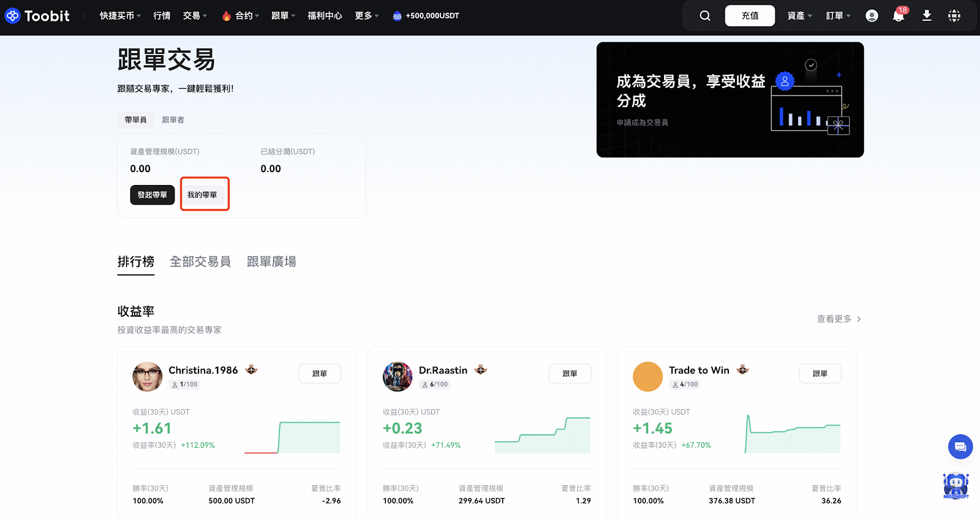Viewport: 980px width, 520px height.
Task: Click Christina.1986 avatar thumbnail
Action: [x=147, y=377]
